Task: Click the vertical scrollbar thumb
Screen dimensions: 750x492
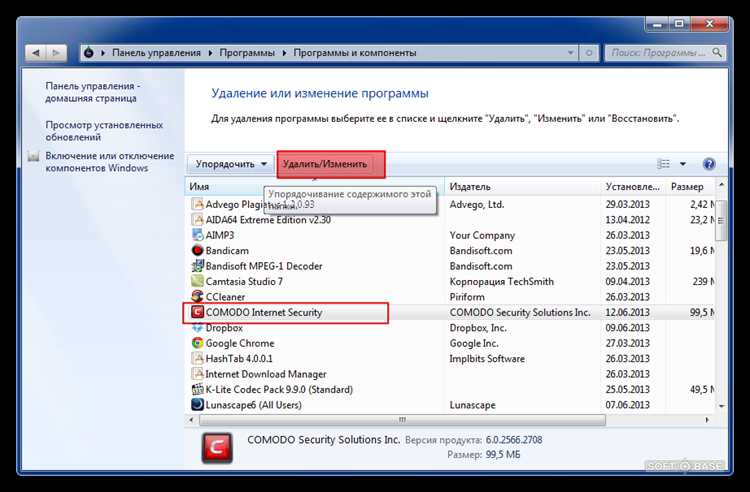Action: [721, 220]
